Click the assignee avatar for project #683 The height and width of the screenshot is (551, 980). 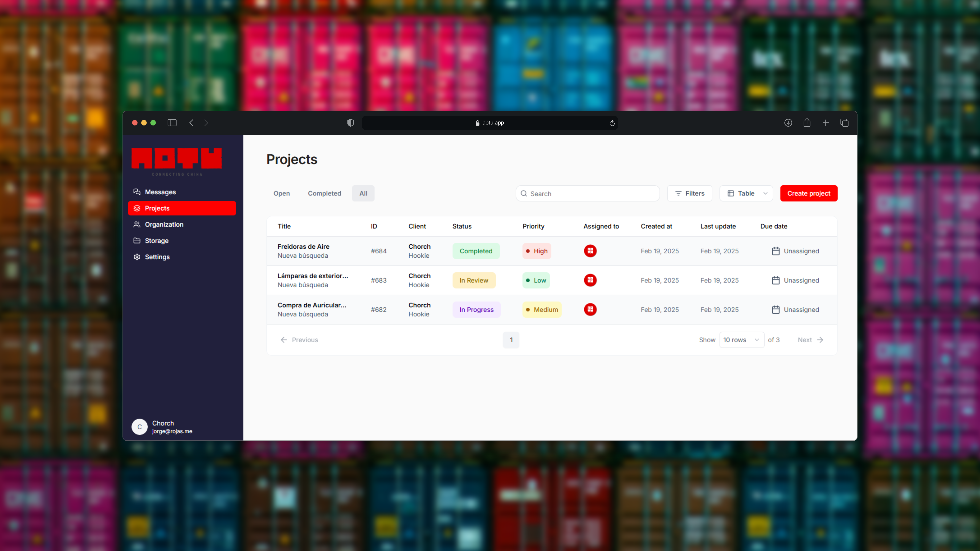pos(590,280)
